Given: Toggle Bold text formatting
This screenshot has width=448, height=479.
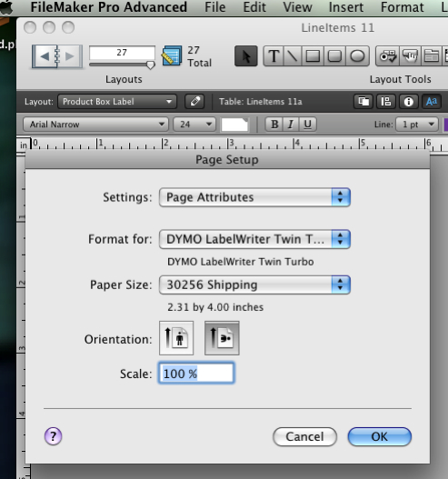Looking at the screenshot, I should click(274, 125).
